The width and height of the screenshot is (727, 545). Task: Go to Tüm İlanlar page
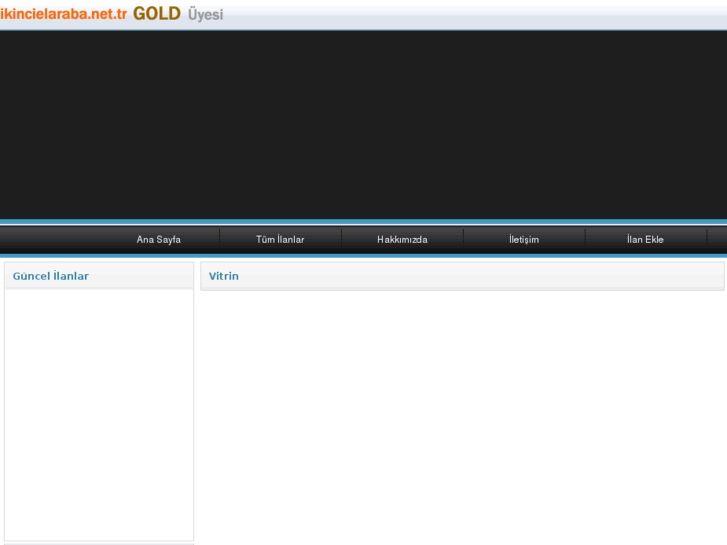point(280,240)
